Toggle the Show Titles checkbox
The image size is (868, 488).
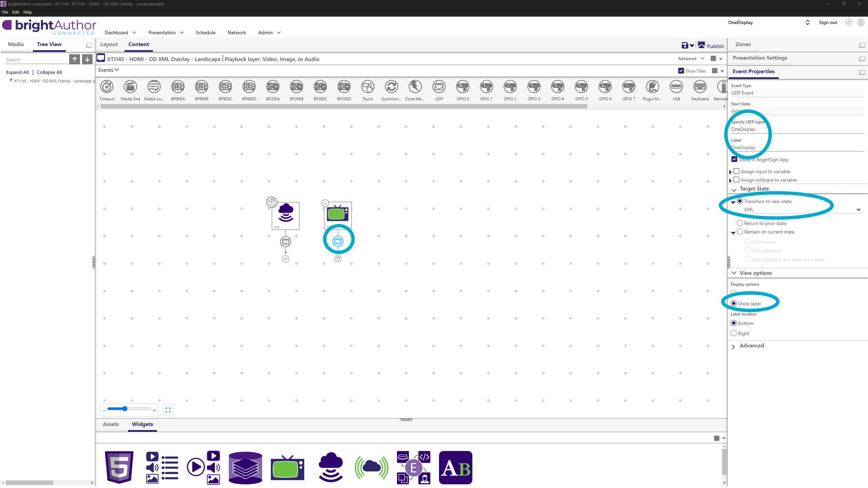(681, 71)
